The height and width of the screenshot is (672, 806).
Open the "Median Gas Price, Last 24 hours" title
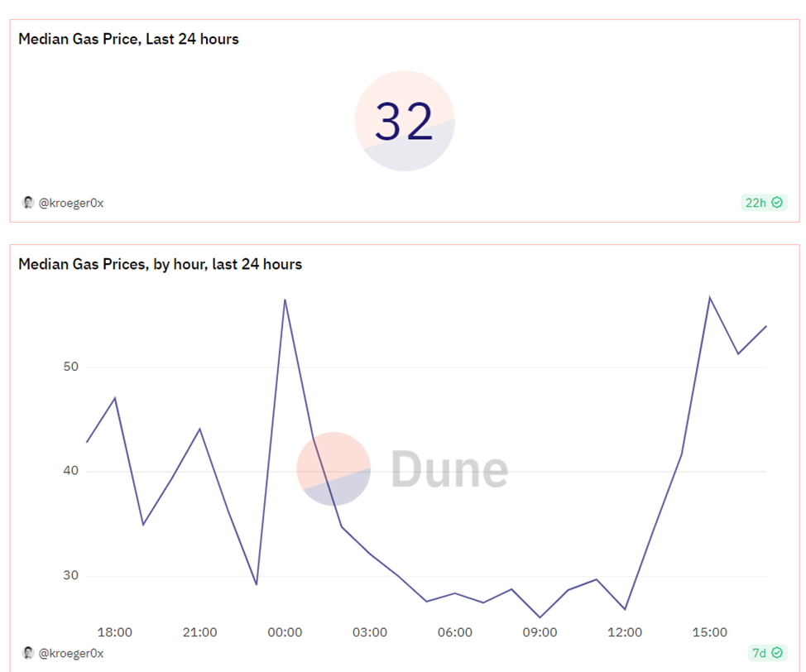coord(128,39)
